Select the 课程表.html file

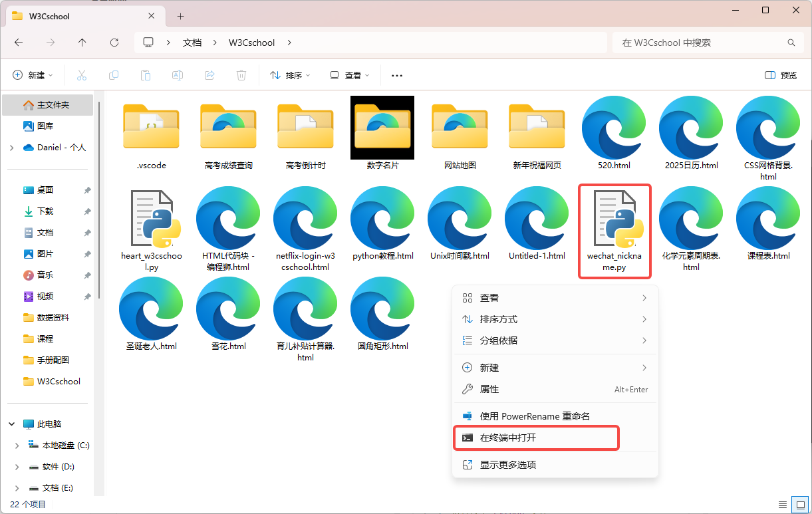click(768, 223)
